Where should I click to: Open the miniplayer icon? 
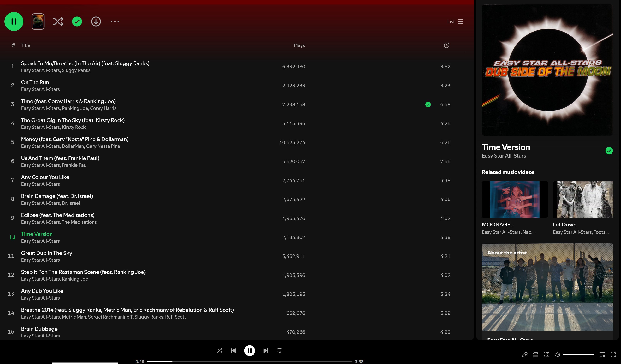602,355
